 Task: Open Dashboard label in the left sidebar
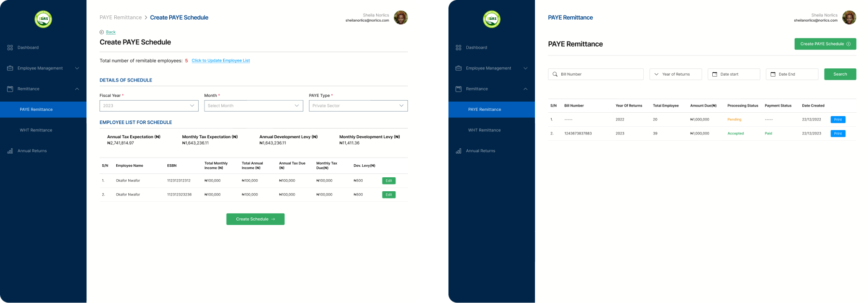28,48
